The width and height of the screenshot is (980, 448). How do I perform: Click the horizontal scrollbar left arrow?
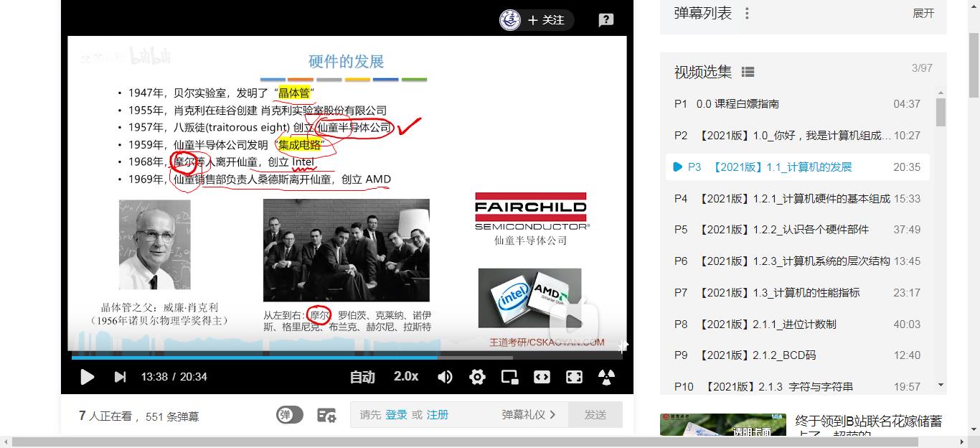tap(6, 442)
